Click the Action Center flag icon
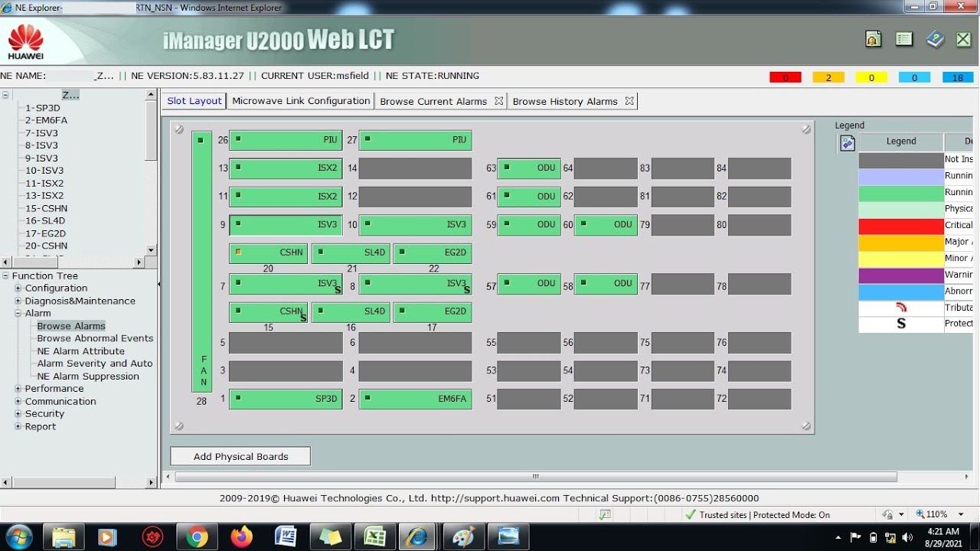 point(856,537)
